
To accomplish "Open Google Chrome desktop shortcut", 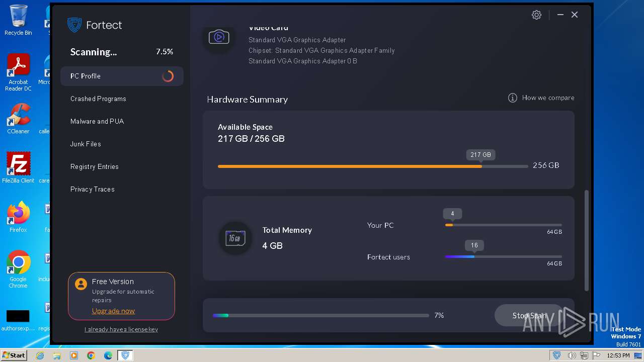I will pos(18,269).
